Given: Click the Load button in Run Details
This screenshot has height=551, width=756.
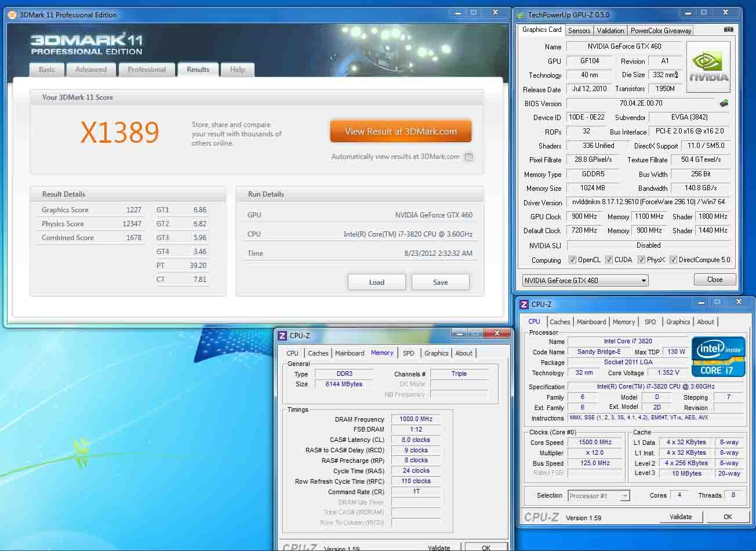Looking at the screenshot, I should (x=377, y=282).
